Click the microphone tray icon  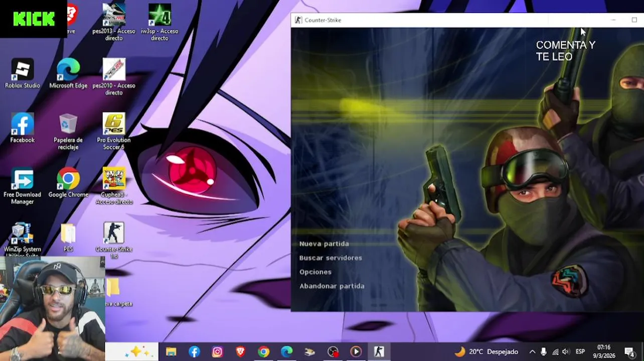tap(544, 352)
